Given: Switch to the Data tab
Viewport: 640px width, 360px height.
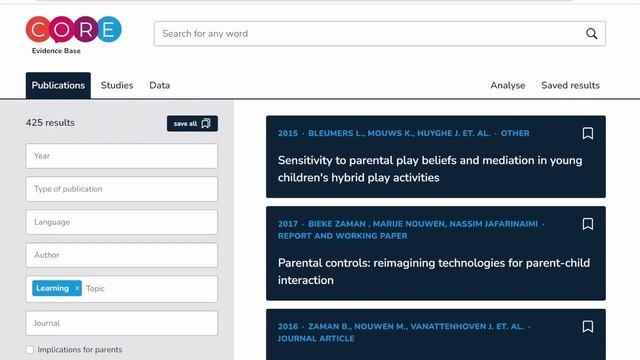Looking at the screenshot, I should pos(160,85).
